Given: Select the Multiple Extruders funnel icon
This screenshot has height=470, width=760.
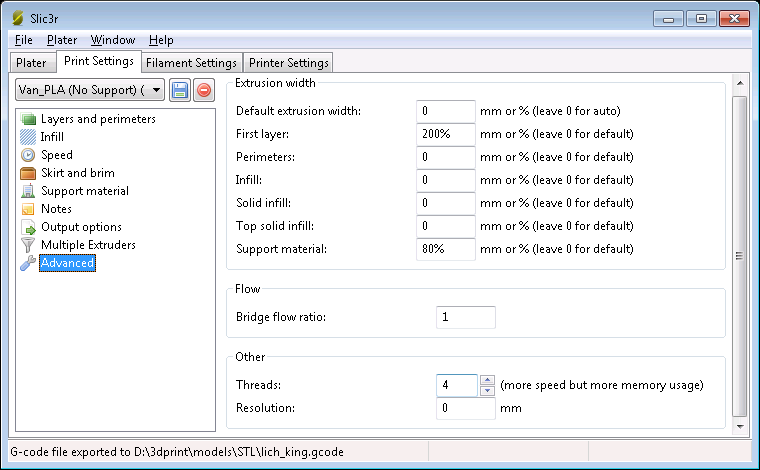Looking at the screenshot, I should click(28, 245).
